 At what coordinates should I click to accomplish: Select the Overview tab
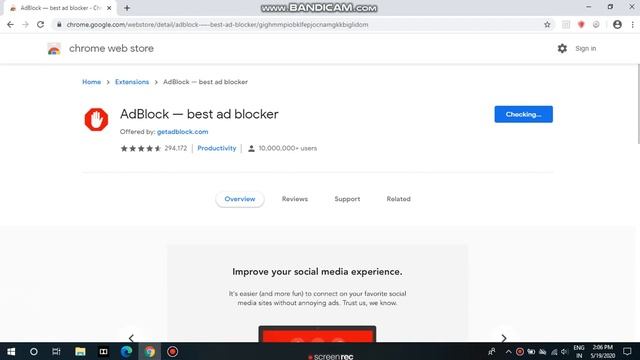tap(240, 199)
